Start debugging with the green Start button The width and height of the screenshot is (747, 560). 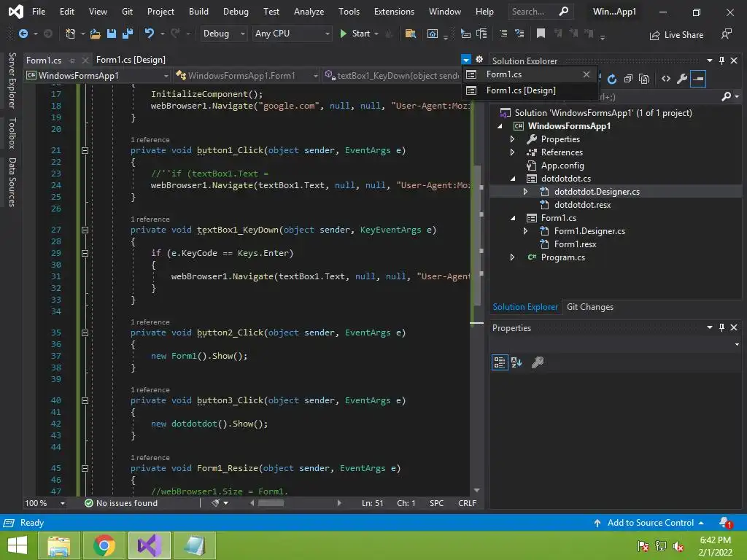tap(355, 34)
